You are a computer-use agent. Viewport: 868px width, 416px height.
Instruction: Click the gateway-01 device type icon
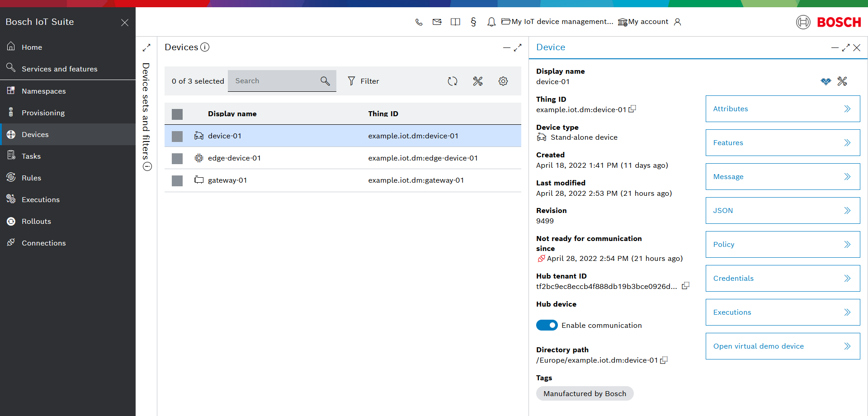point(198,180)
